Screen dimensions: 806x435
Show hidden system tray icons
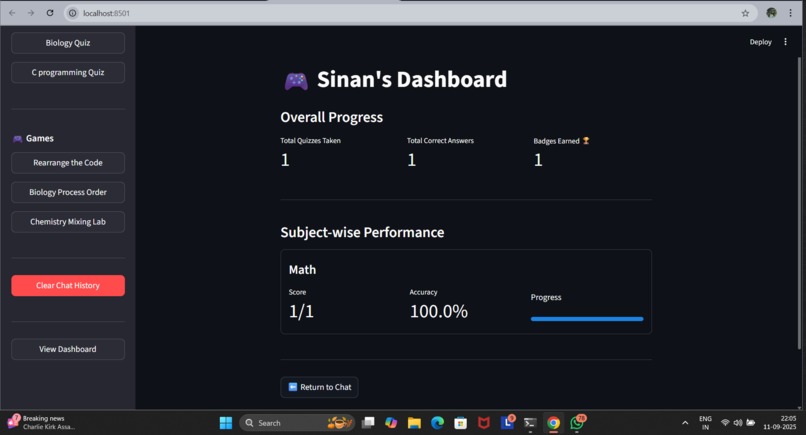pyautogui.click(x=685, y=423)
